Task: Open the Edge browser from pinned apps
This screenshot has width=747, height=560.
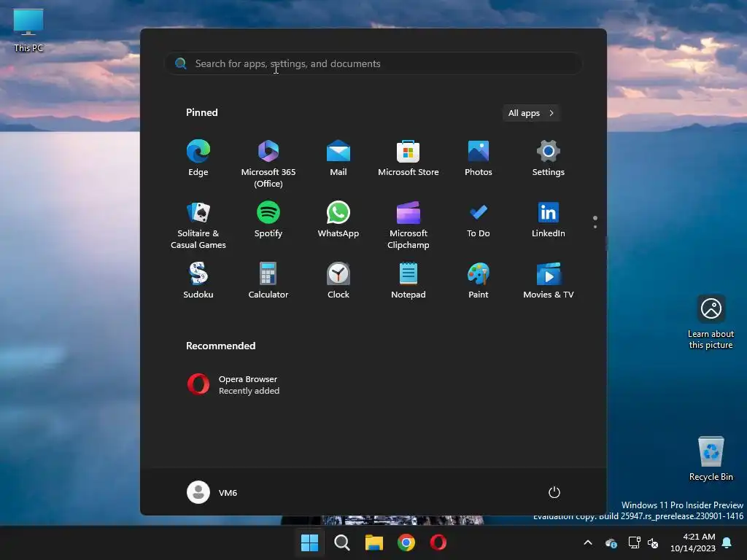Action: pyautogui.click(x=198, y=158)
